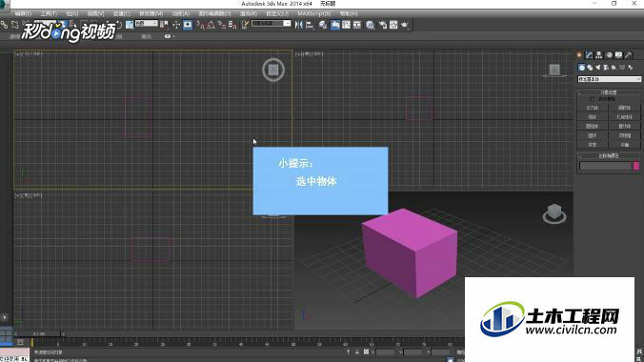The height and width of the screenshot is (362, 644).
Task: Open the Hierarchy panel tab
Action: pos(599,55)
